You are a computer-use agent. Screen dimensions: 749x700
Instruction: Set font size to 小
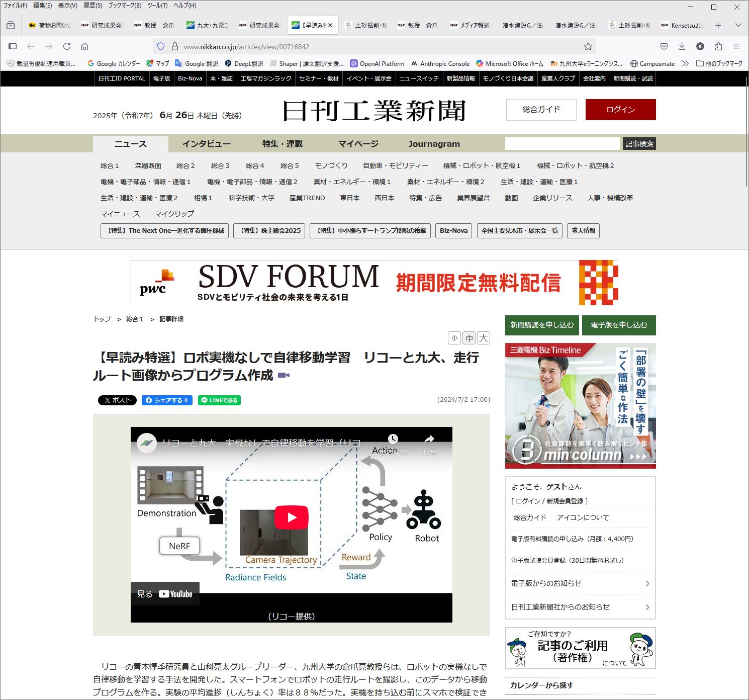pos(454,338)
